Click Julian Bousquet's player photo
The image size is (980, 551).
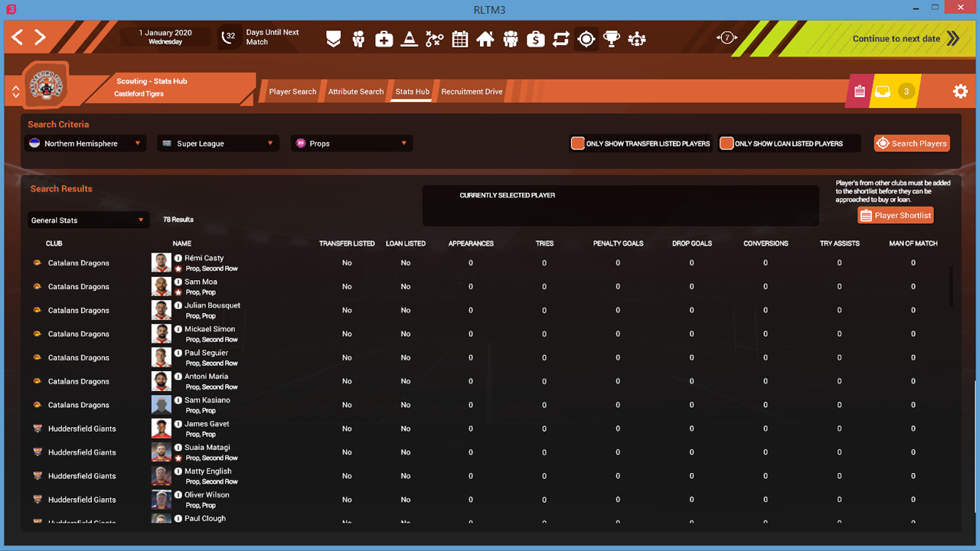tap(161, 310)
